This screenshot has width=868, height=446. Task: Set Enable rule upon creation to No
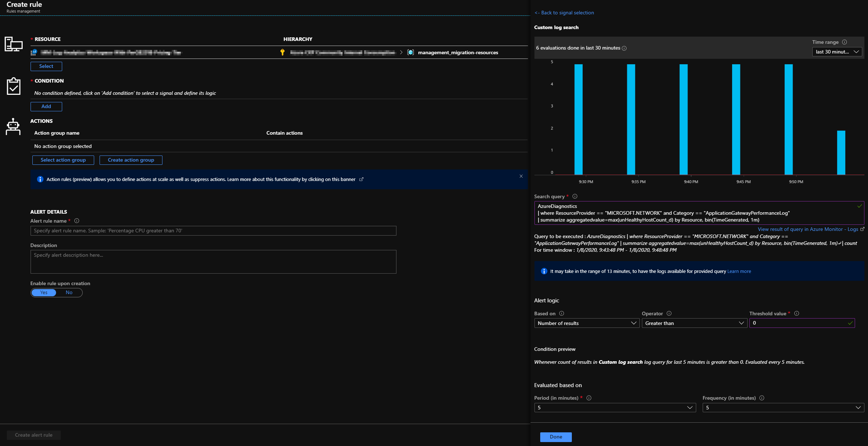(69, 293)
